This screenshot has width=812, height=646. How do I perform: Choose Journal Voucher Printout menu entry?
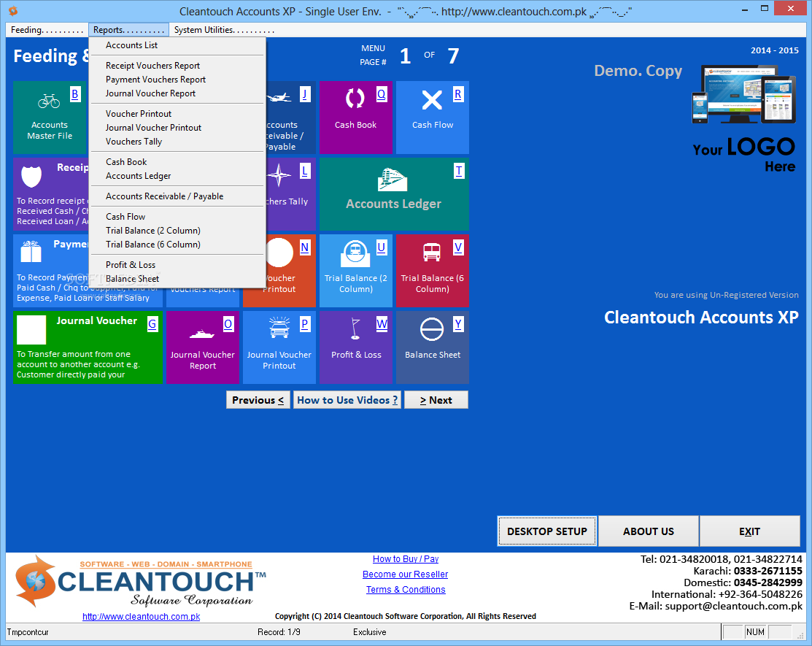pos(177,128)
